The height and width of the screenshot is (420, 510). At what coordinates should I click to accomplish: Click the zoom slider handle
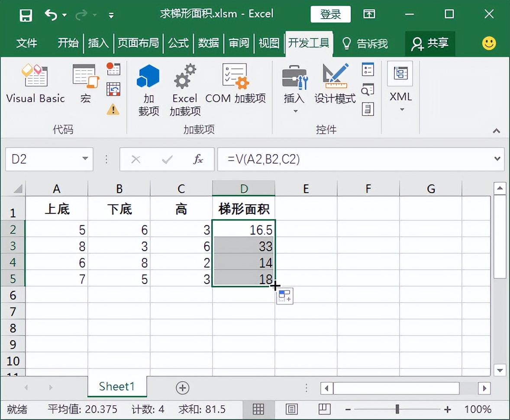[x=397, y=409]
